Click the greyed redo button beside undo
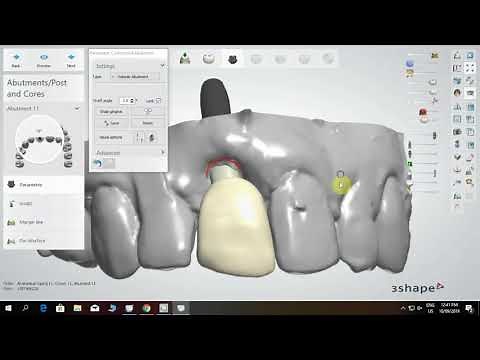The width and height of the screenshot is (480, 360). coord(109,164)
